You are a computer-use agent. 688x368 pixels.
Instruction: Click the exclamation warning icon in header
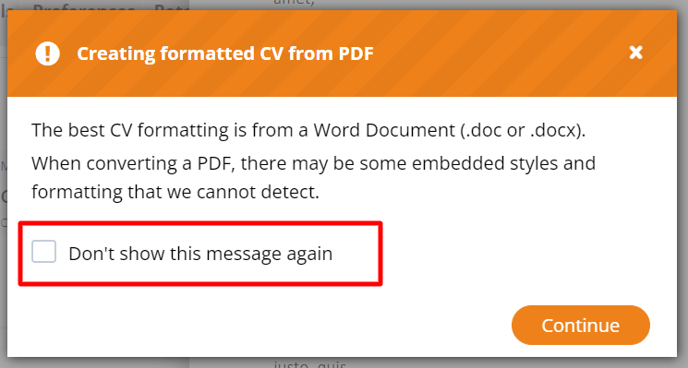tap(47, 54)
